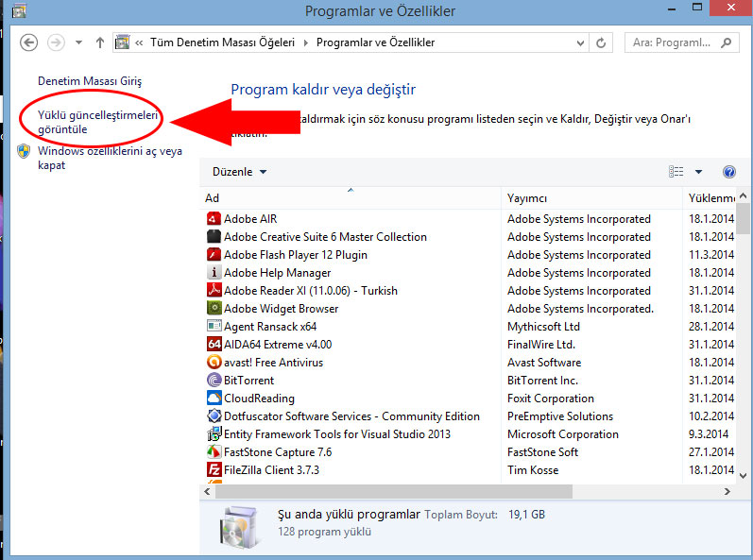
Task: Open the Düzenle dropdown menu
Action: pyautogui.click(x=239, y=172)
